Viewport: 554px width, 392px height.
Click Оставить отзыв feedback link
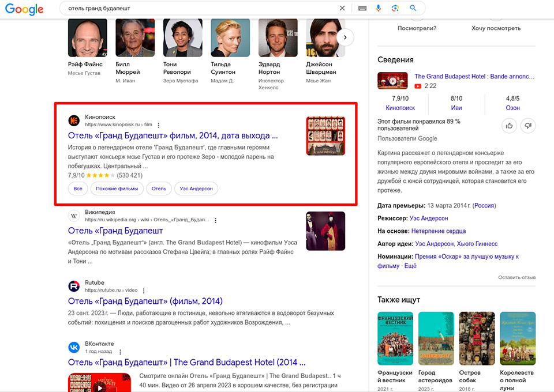coord(517,277)
